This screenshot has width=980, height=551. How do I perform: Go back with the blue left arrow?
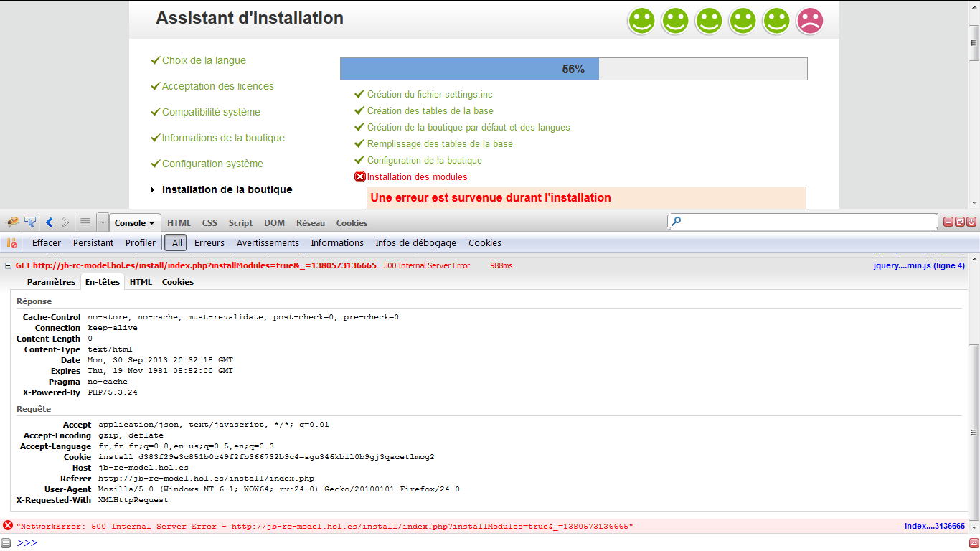50,222
